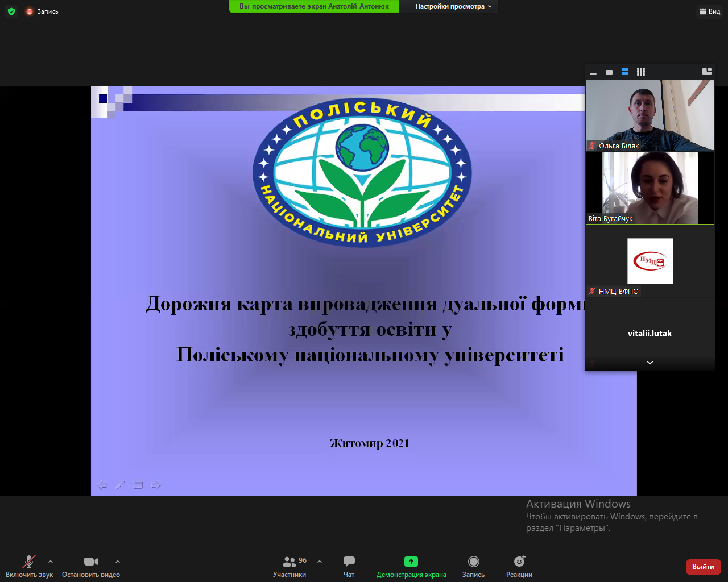The height and width of the screenshot is (582, 728).
Task: Click the muted microphone icon on НМЦ ВФПО
Action: pyautogui.click(x=592, y=291)
